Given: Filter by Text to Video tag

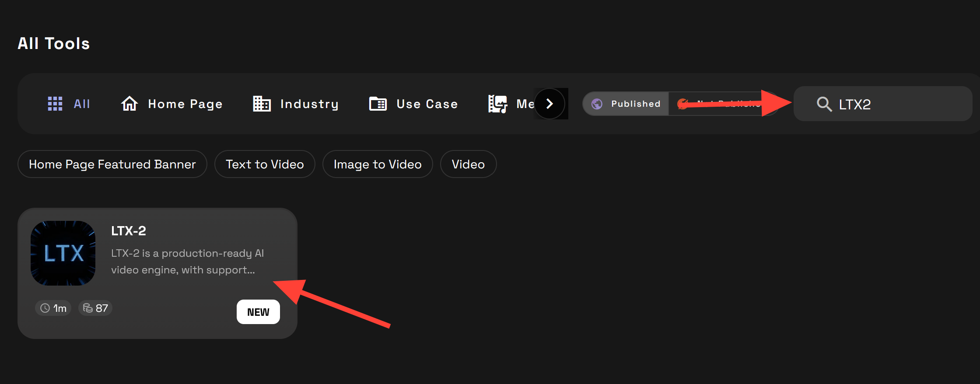Looking at the screenshot, I should (x=264, y=164).
